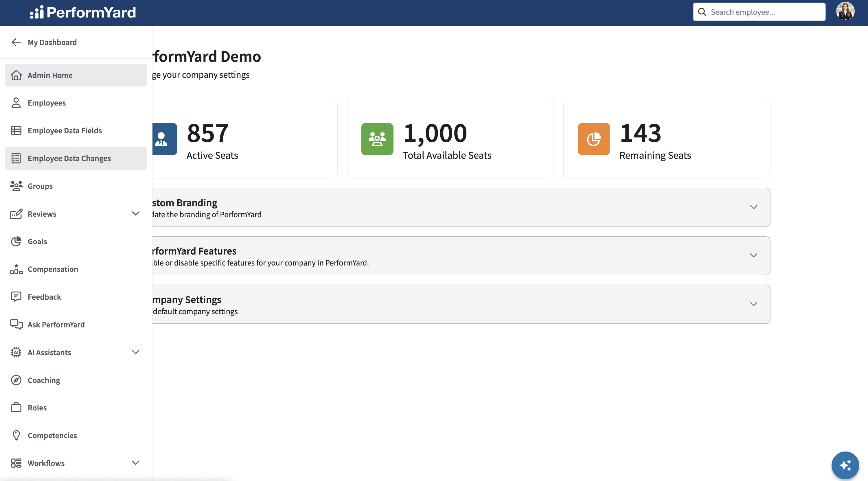Click the Groups people icon
This screenshot has width=868, height=481.
pos(16,186)
